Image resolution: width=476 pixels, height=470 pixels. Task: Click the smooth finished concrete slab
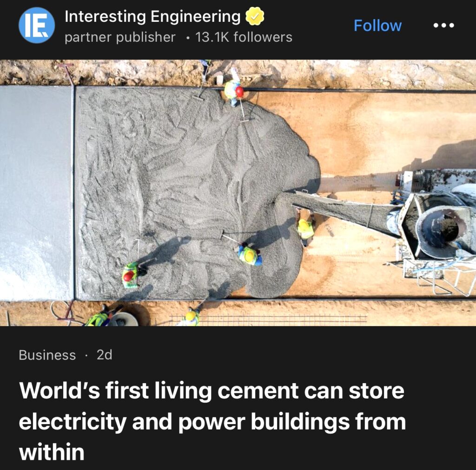(36, 193)
